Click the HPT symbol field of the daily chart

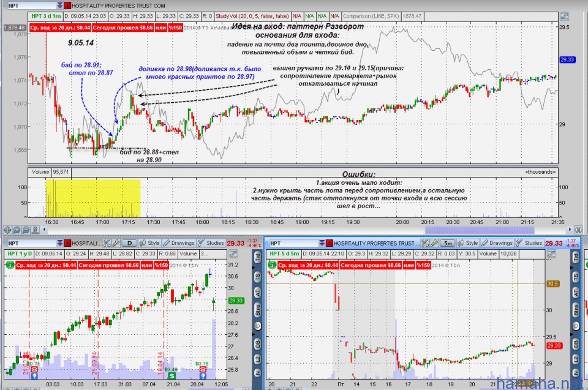click(x=32, y=243)
